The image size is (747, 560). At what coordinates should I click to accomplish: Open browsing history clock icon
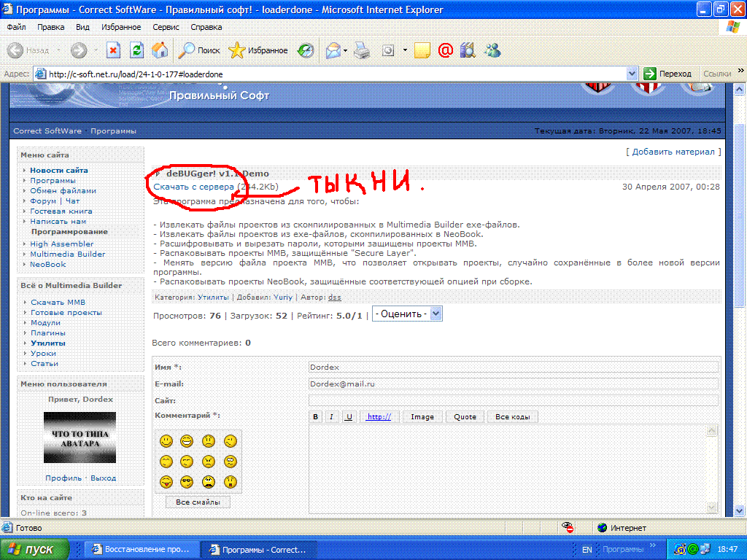pyautogui.click(x=306, y=50)
